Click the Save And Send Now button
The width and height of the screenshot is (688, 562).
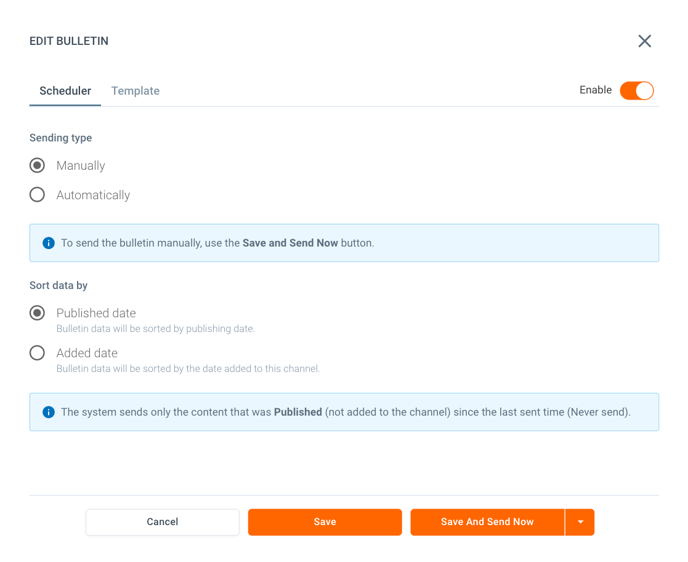click(x=487, y=522)
